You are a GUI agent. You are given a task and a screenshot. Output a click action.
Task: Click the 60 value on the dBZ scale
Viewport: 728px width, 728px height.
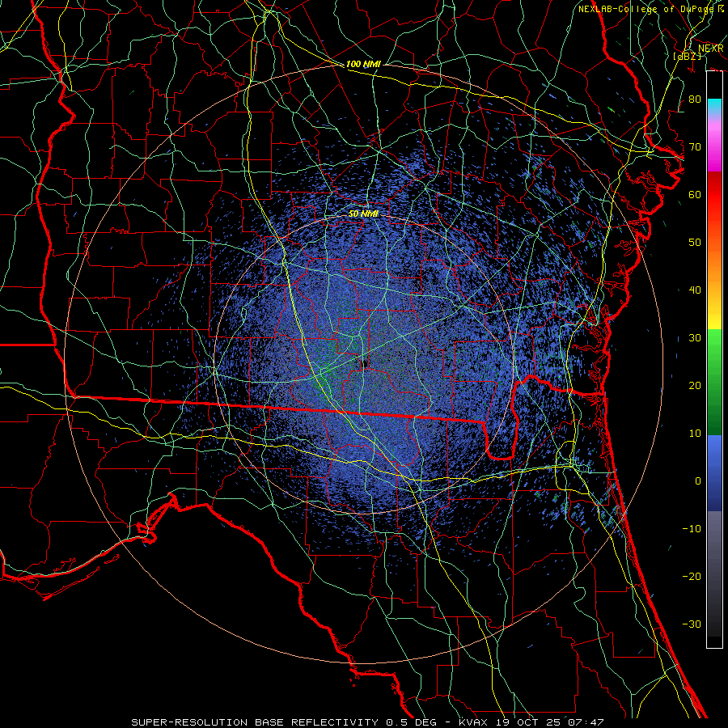(695, 194)
